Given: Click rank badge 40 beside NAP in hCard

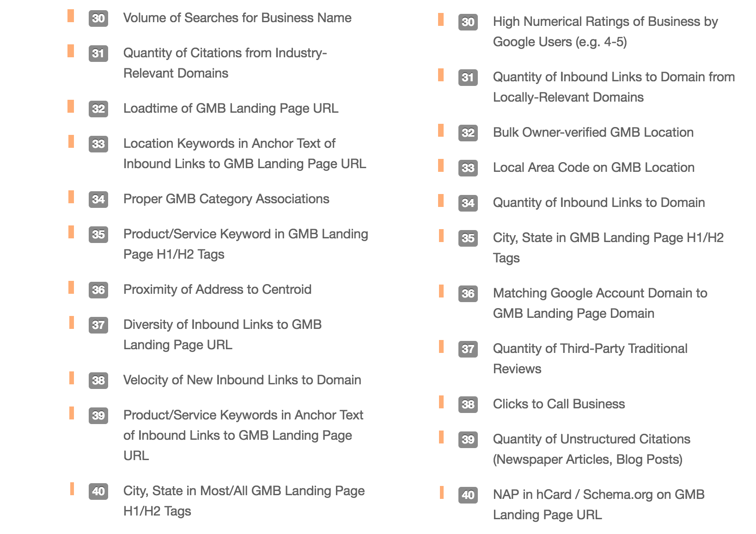Looking at the screenshot, I should point(468,495).
